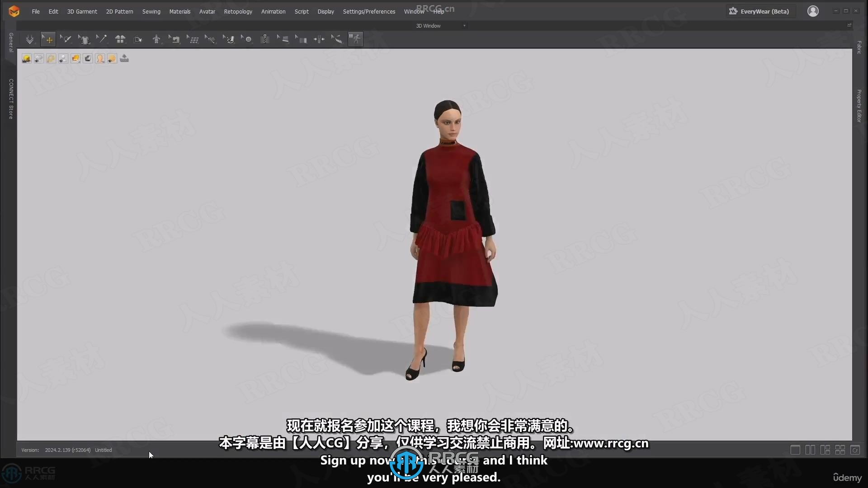Reset window layout with refresh icon
This screenshot has height=488, width=868.
pyautogui.click(x=855, y=450)
